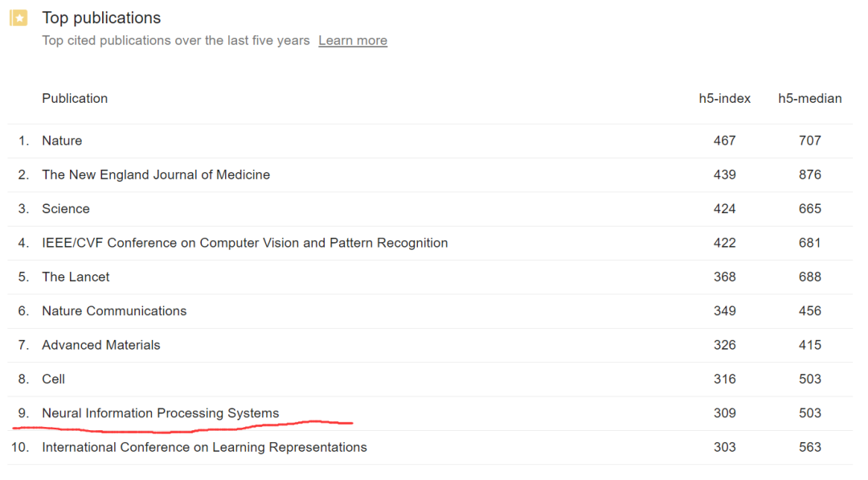This screenshot has height=480, width=868.
Task: Open the 422 h5-index for IEEE/CVF
Action: (x=724, y=243)
